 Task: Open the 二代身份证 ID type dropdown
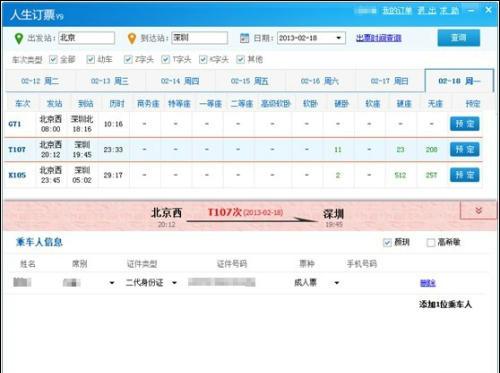pos(174,283)
